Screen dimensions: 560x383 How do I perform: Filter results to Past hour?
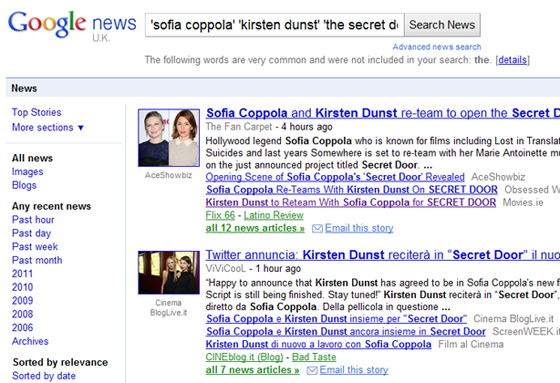click(33, 219)
